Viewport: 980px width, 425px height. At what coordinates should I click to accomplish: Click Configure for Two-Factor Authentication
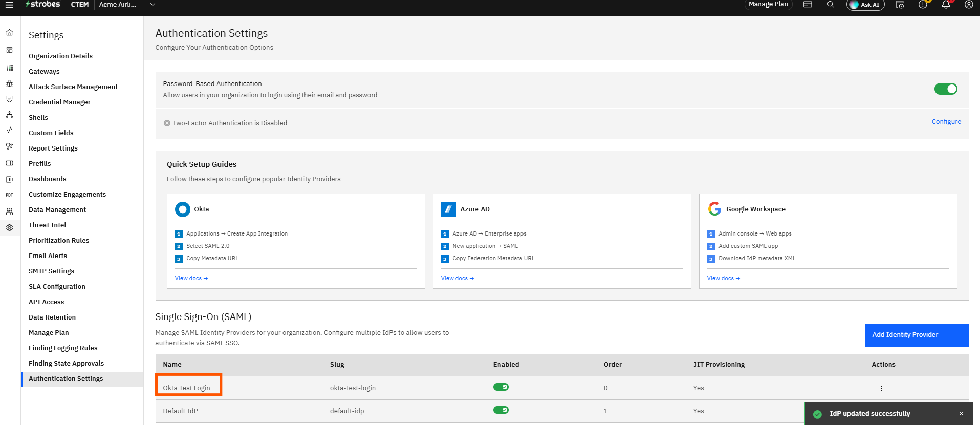946,122
